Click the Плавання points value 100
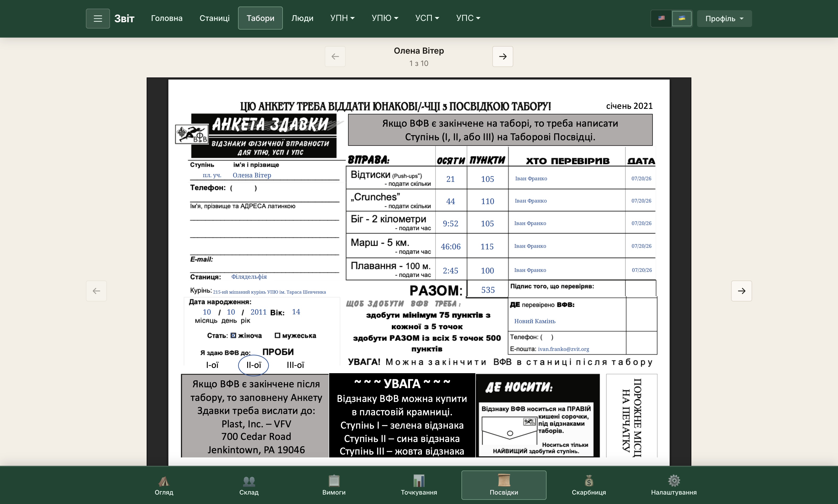Screen dimensions: 838x504 coord(487,271)
